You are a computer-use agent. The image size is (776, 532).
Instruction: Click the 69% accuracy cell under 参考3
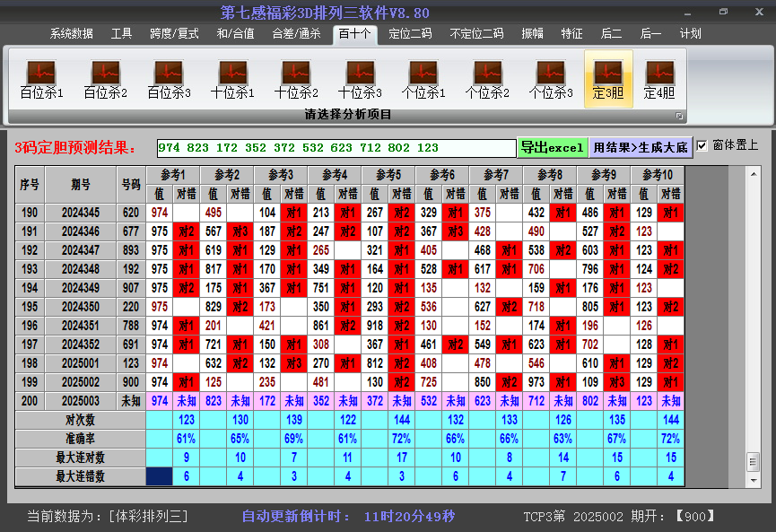click(x=294, y=439)
